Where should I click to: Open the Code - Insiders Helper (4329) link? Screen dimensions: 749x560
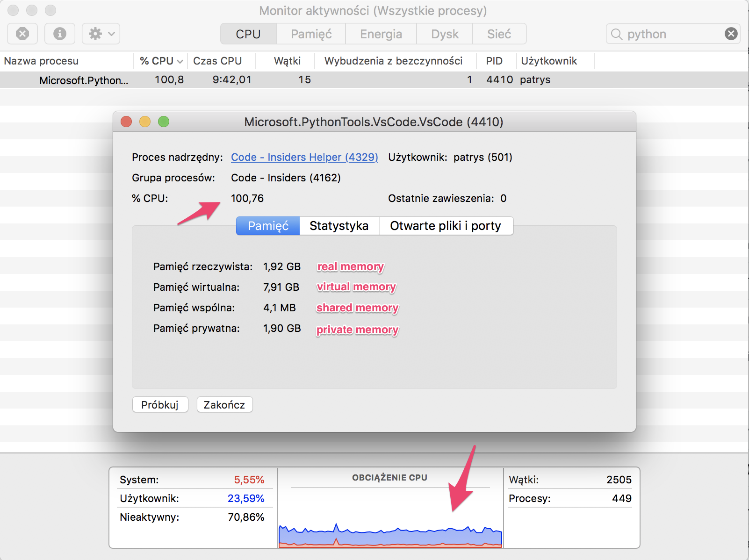pos(304,157)
